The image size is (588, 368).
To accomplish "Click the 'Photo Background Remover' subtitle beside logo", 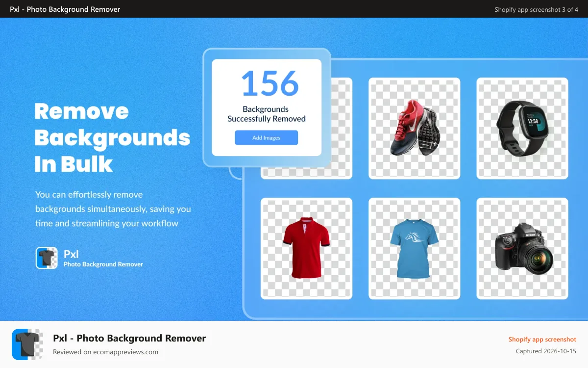I will (103, 264).
